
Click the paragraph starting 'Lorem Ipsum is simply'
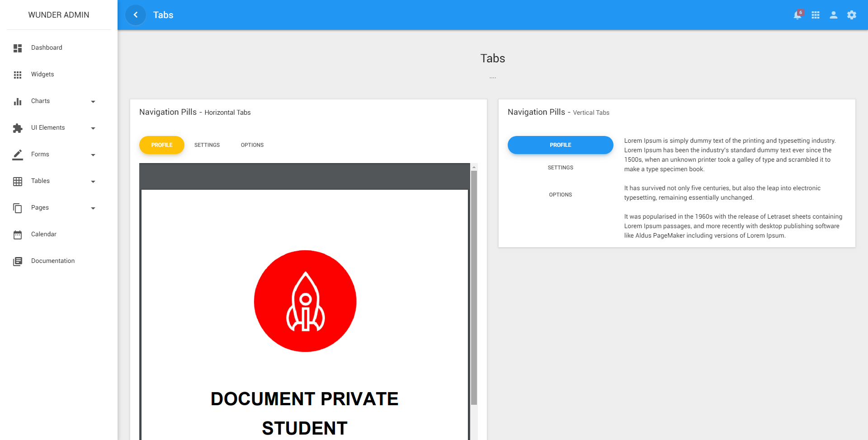pyautogui.click(x=730, y=155)
